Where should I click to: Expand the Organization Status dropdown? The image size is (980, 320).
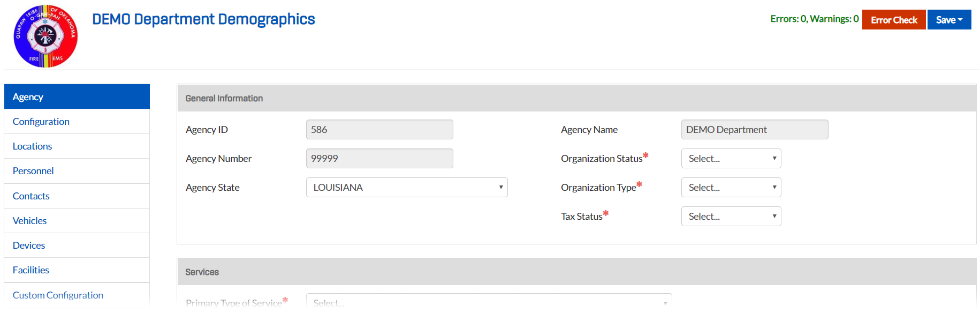click(731, 159)
